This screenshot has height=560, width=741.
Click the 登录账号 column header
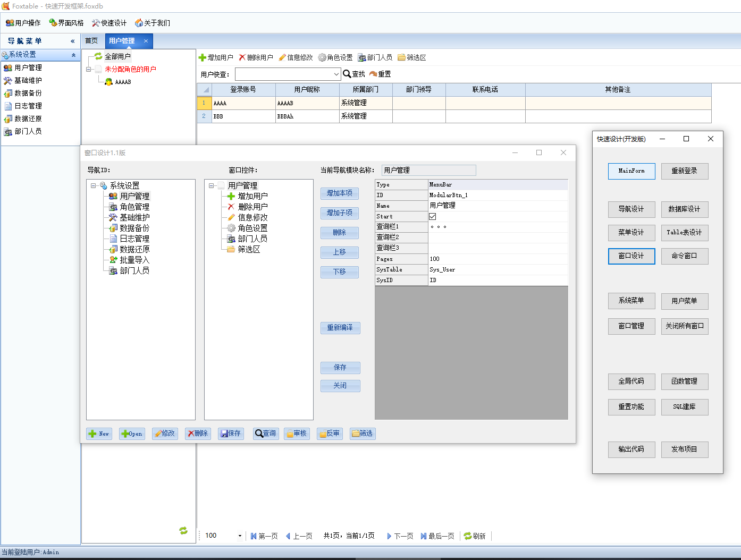[x=243, y=89]
